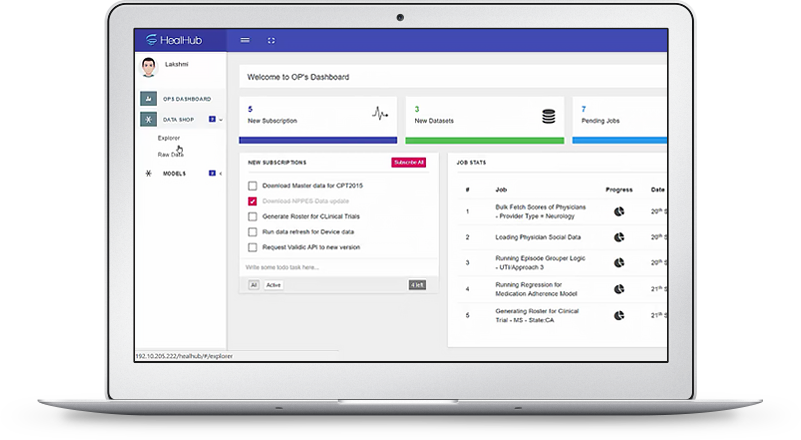Collapse the Data Shop menu chevron

click(x=220, y=120)
